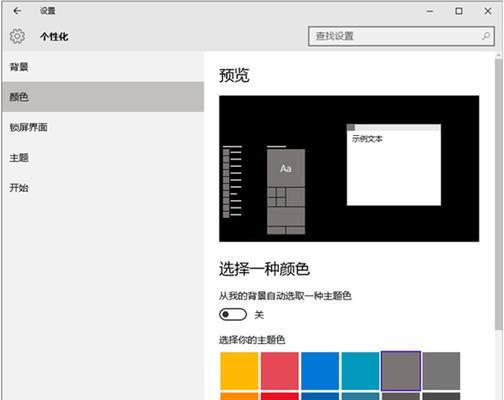
Task: Toggle automatic accent color from background
Action: 233,314
